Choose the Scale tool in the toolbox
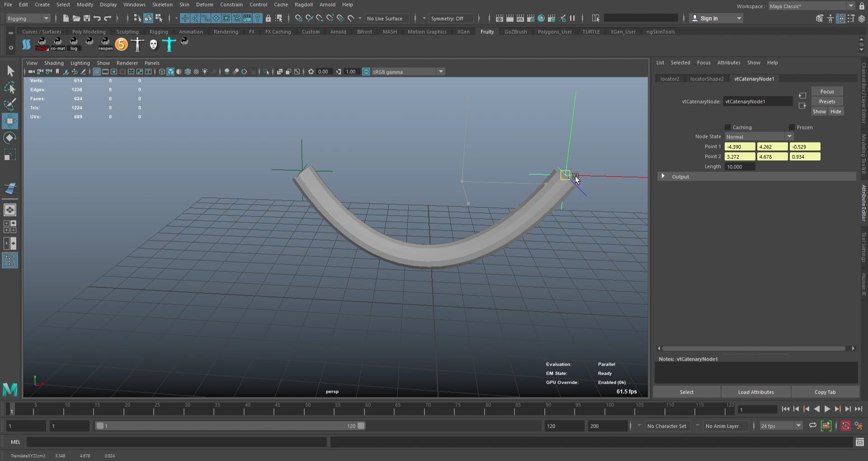 click(x=10, y=155)
